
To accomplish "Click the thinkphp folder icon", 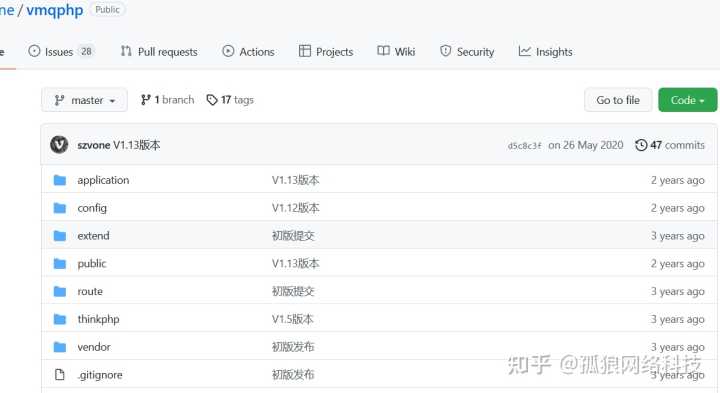I will [60, 319].
